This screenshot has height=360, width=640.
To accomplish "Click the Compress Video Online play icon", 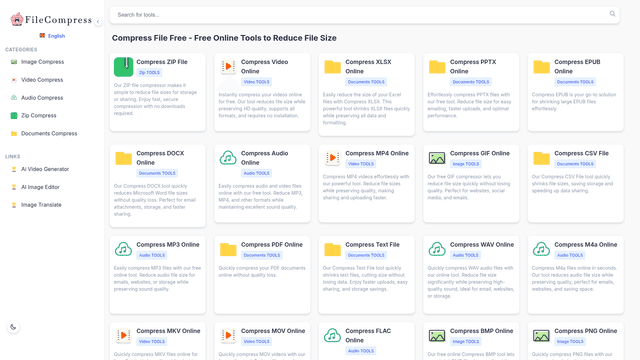I will [x=228, y=66].
